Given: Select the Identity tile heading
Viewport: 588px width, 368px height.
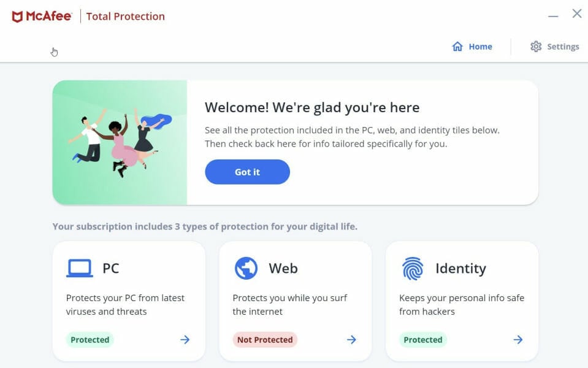Looking at the screenshot, I should 460,268.
